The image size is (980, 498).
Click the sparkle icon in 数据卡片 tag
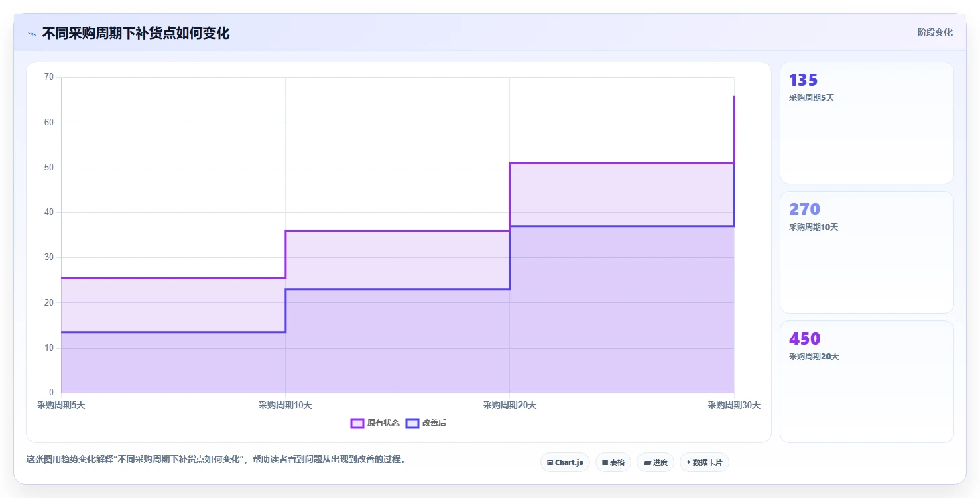688,462
